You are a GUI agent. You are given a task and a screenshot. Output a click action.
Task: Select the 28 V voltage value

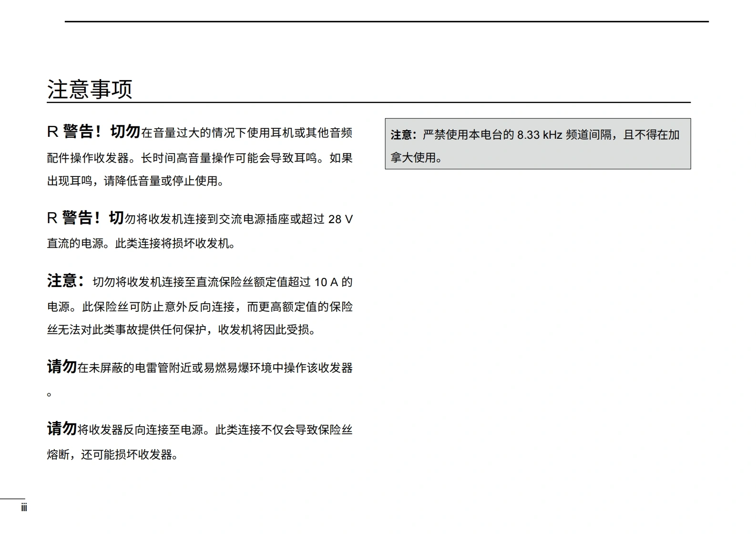(x=340, y=219)
